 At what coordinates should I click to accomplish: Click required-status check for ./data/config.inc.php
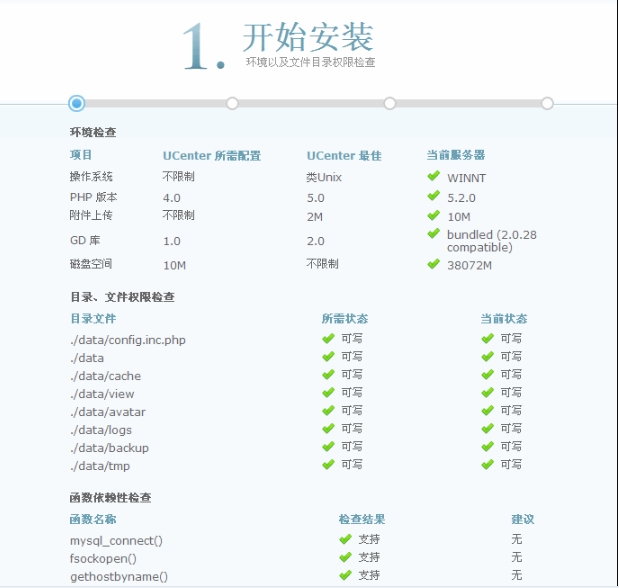(328, 338)
